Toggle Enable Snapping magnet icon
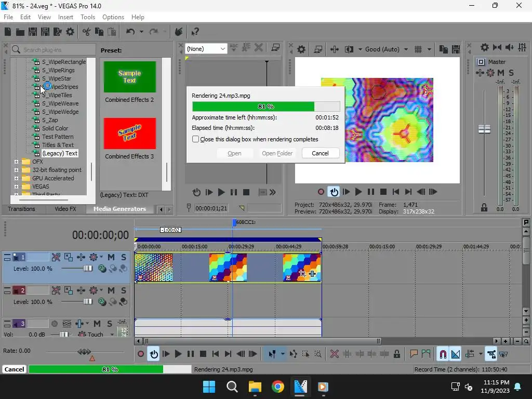532x399 pixels. tap(443, 354)
